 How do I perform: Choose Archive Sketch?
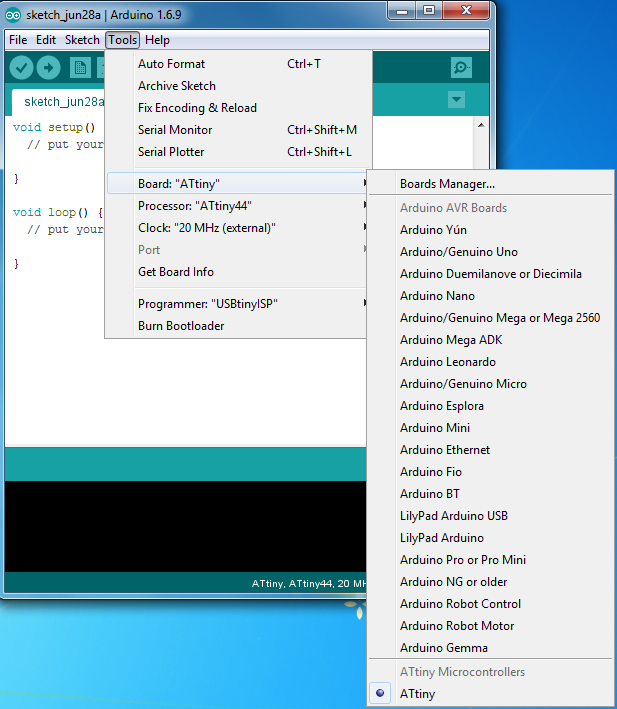pyautogui.click(x=237, y=86)
